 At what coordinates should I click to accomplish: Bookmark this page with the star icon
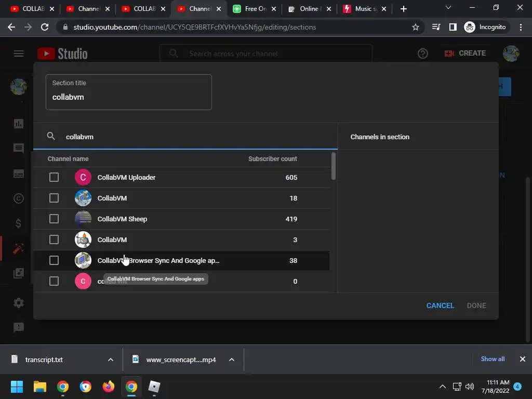click(415, 27)
